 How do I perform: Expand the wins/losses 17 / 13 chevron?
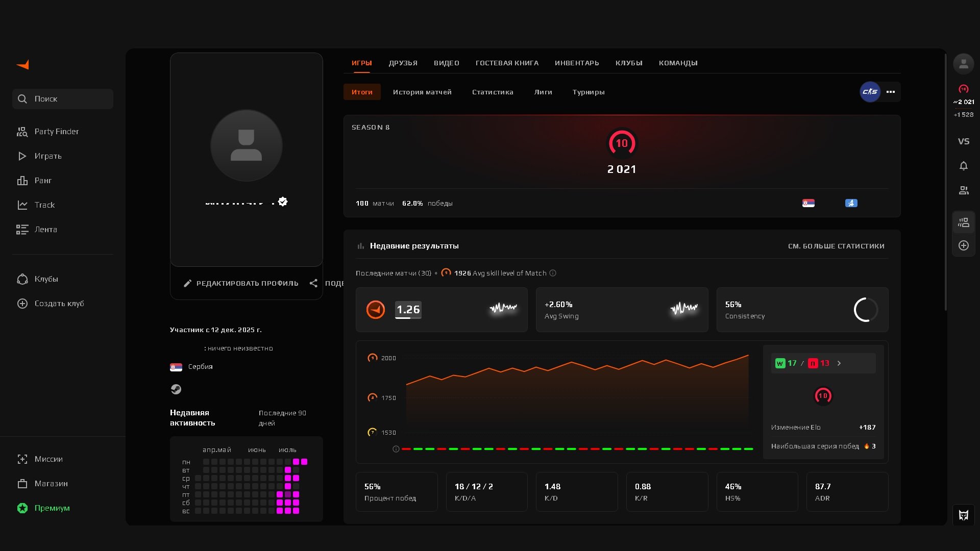839,363
